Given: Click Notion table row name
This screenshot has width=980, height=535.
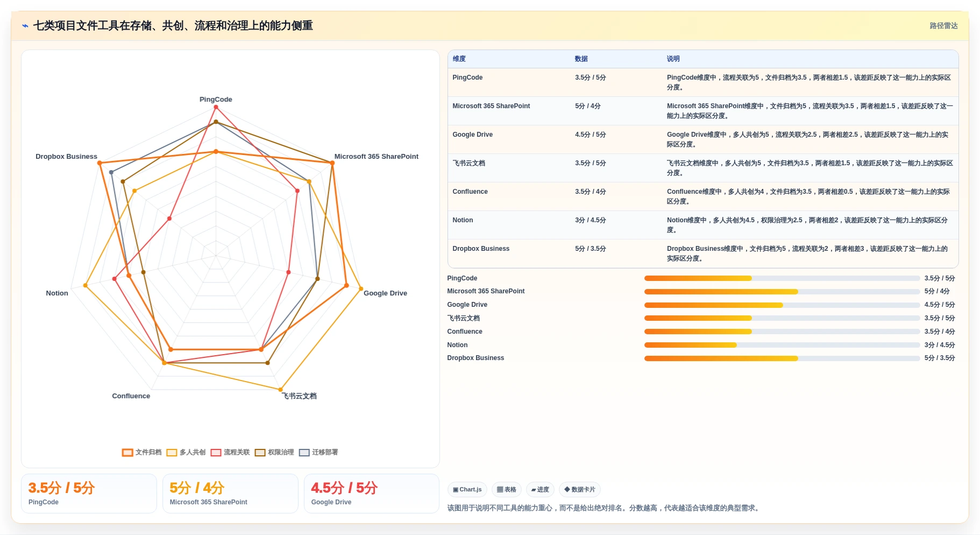Looking at the screenshot, I should pos(463,220).
